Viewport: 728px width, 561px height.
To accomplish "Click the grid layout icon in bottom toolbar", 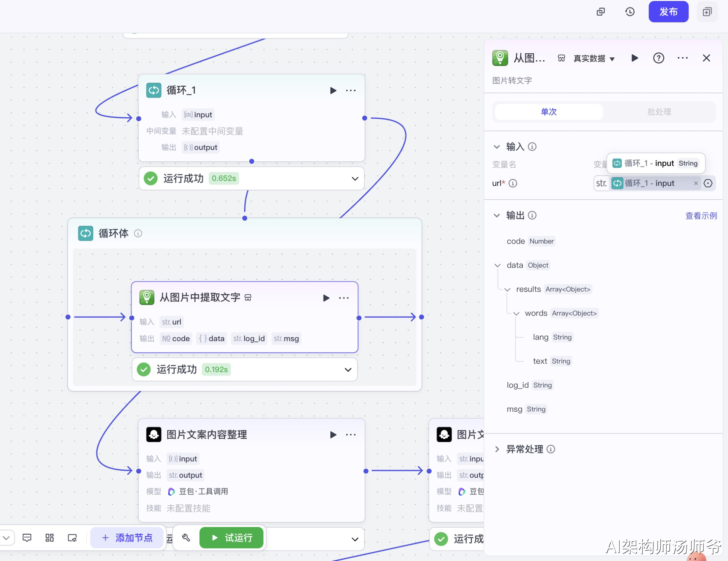I will (50, 538).
